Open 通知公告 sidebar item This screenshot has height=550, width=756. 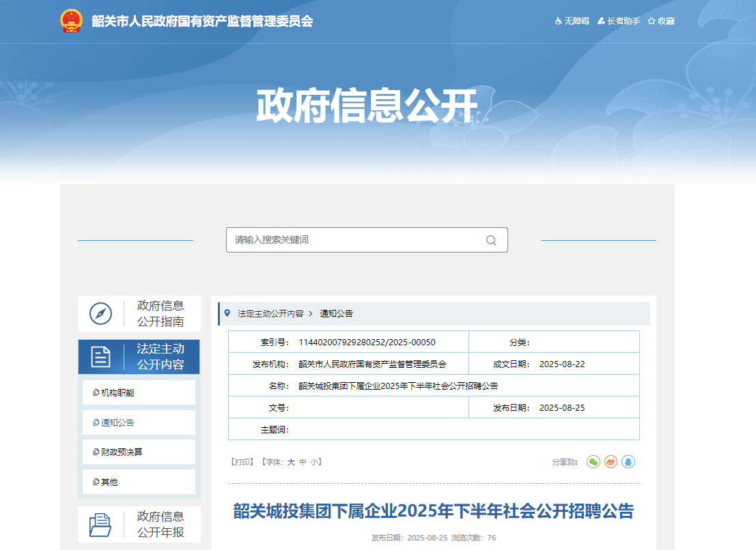tap(139, 422)
